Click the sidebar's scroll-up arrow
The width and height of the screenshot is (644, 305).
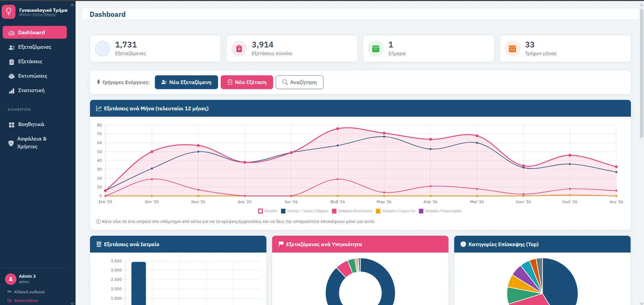pyautogui.click(x=72, y=5)
